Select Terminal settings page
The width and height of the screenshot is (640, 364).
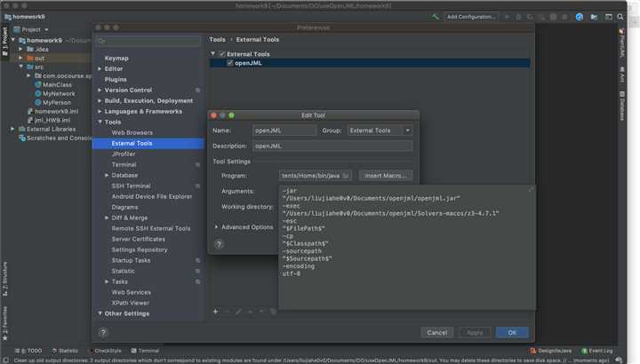[124, 164]
